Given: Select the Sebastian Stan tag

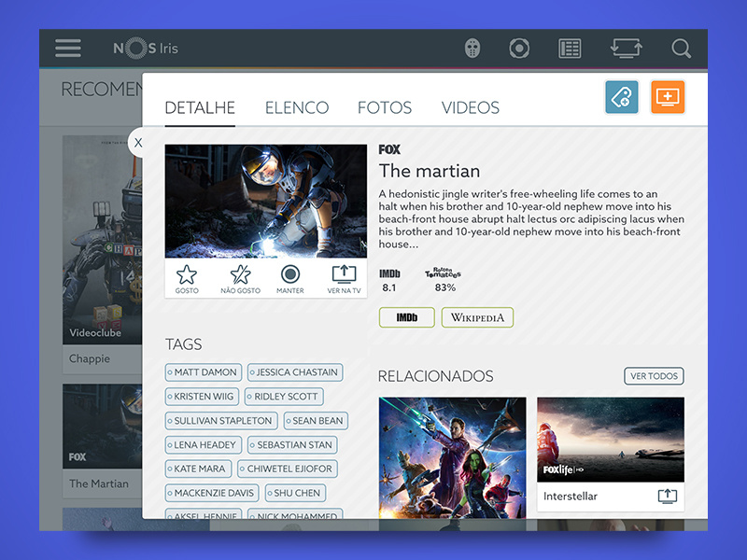Looking at the screenshot, I should [292, 445].
